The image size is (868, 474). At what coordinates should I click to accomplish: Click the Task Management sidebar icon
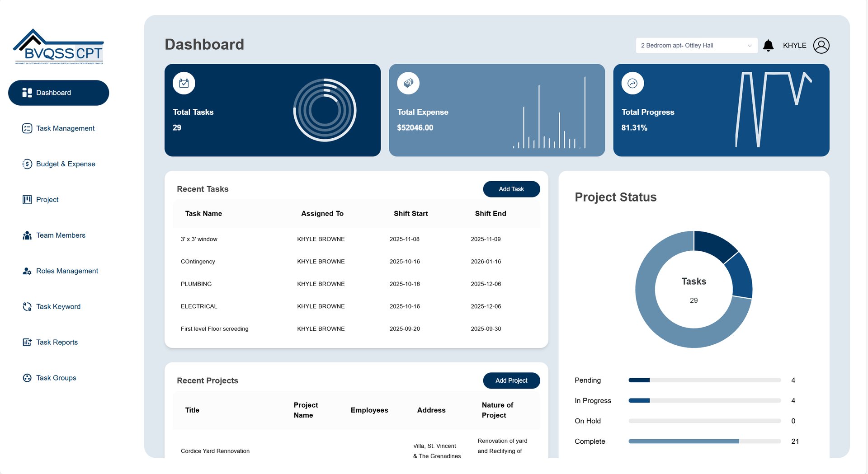tap(27, 128)
